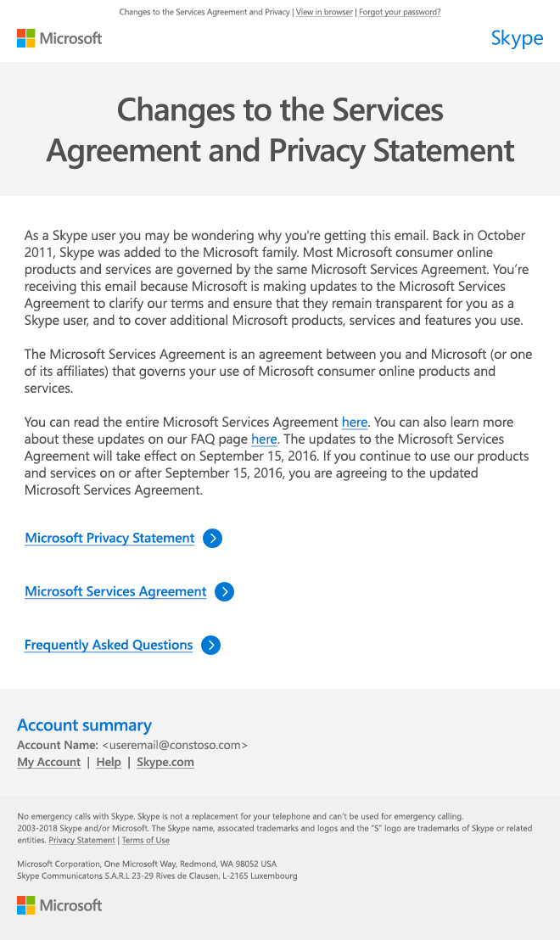Click the Forgot your password link

[x=400, y=13]
